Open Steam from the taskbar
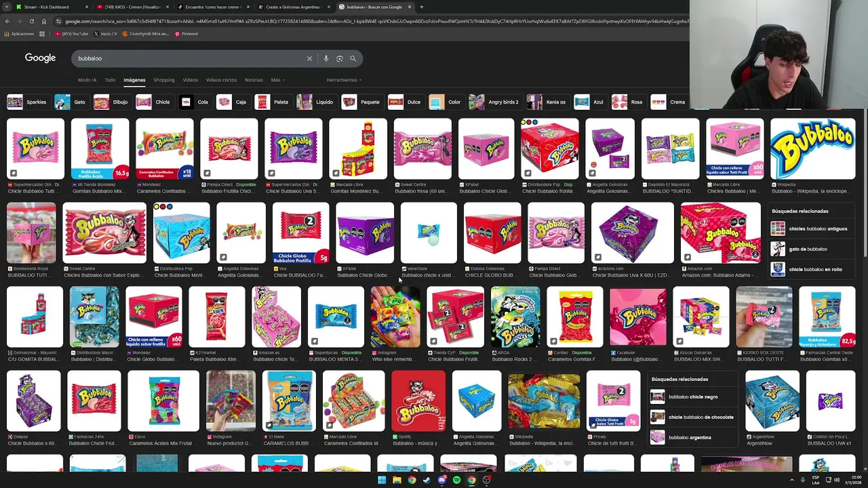868x488 pixels. point(427,480)
